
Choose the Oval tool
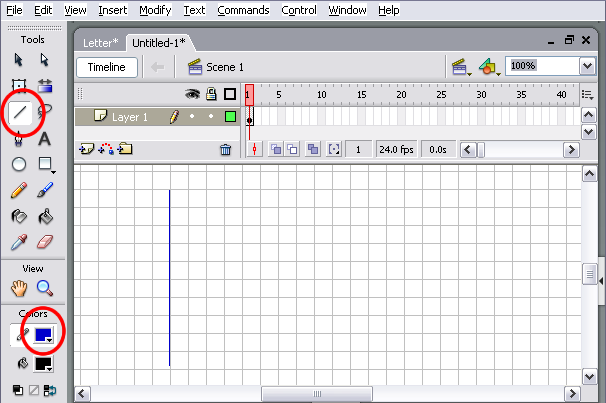coord(19,164)
